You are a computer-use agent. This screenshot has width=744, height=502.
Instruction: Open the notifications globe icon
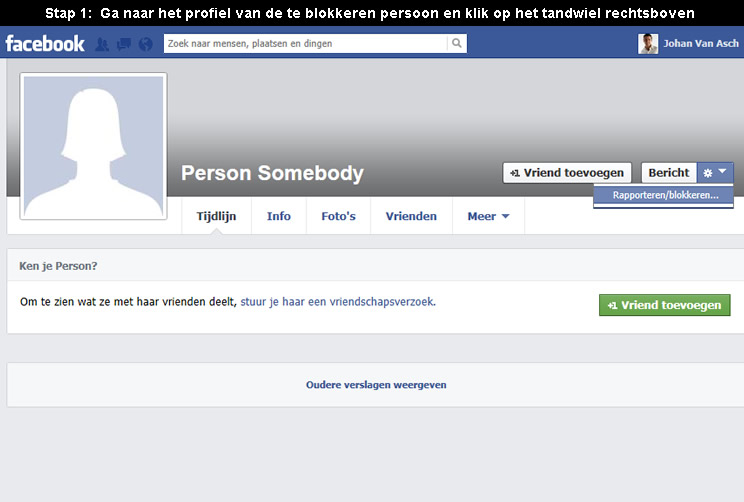point(146,44)
